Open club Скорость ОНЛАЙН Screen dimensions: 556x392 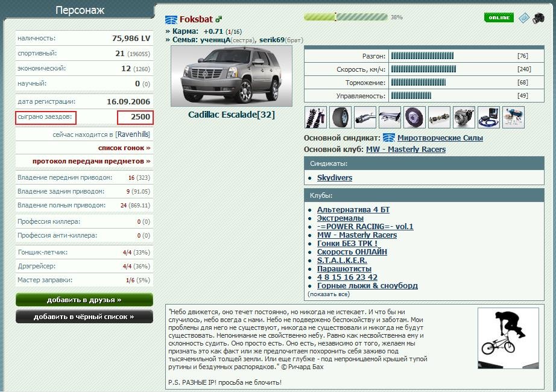tap(352, 252)
